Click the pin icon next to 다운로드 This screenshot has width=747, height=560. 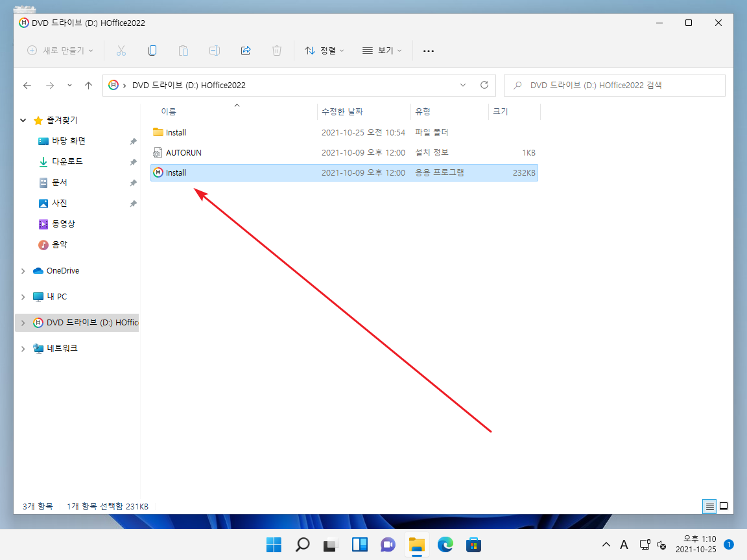(x=133, y=163)
